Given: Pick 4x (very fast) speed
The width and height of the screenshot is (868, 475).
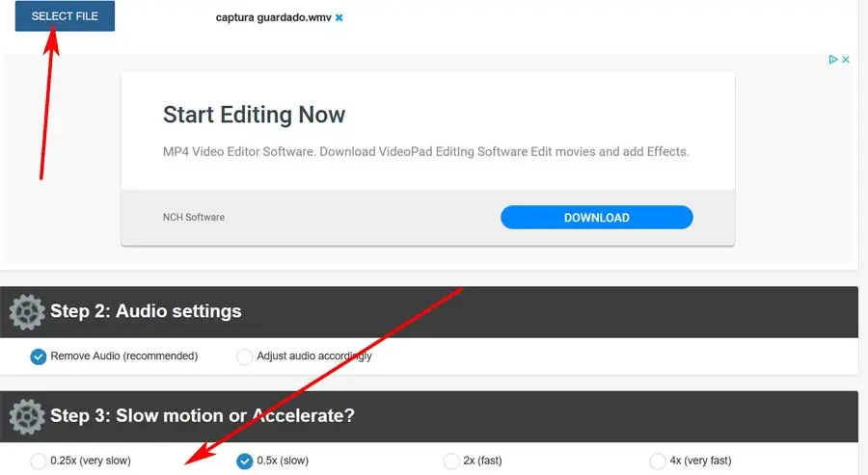Looking at the screenshot, I should click(658, 461).
